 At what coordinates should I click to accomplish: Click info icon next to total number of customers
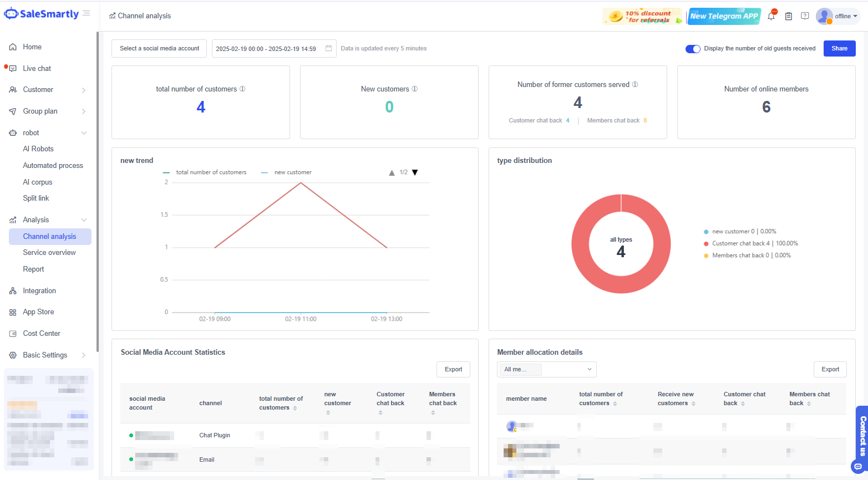(x=242, y=89)
